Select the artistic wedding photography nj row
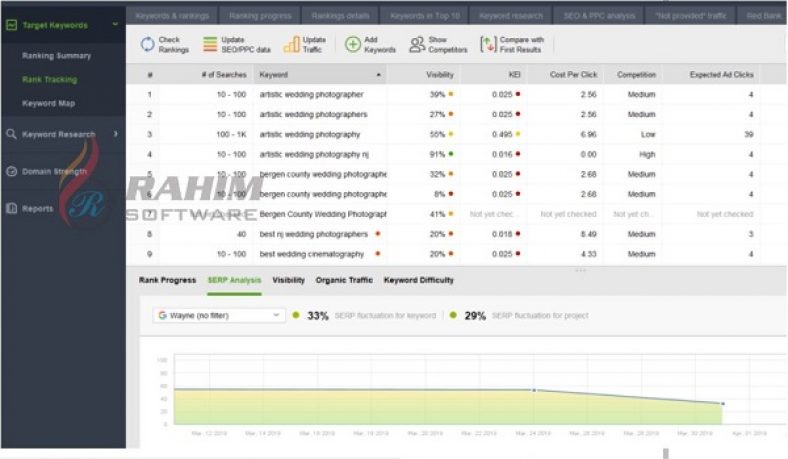788x459 pixels. coord(456,154)
